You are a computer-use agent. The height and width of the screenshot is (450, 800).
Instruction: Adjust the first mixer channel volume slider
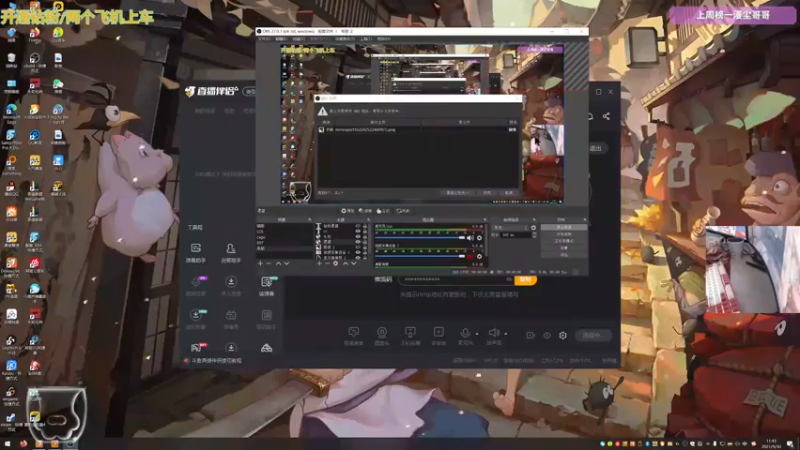420,238
